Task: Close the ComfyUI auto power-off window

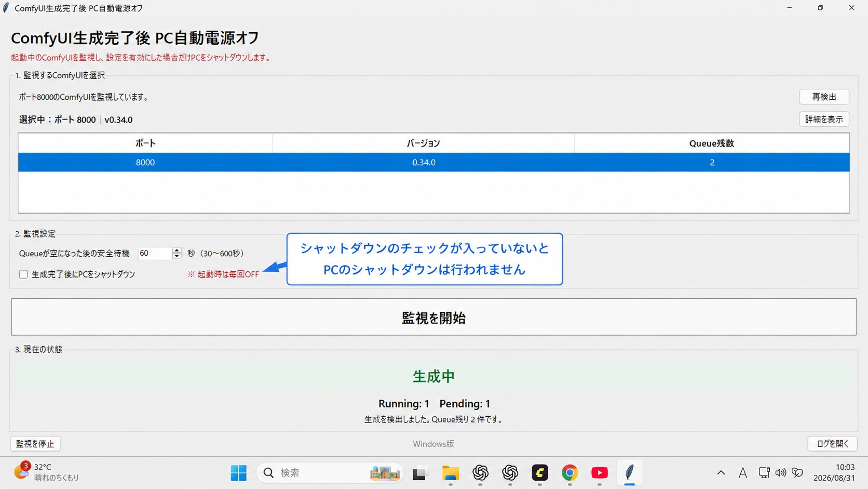Action: tap(851, 8)
